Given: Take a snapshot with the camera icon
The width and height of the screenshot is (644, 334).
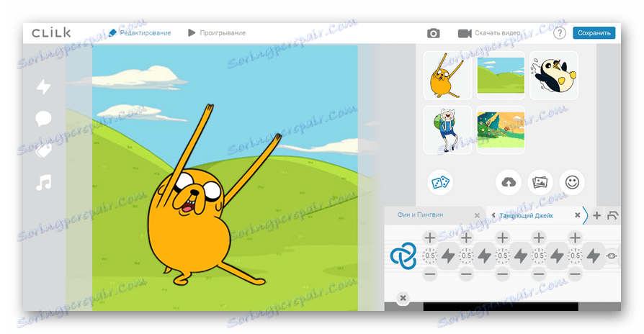Looking at the screenshot, I should pos(434,33).
